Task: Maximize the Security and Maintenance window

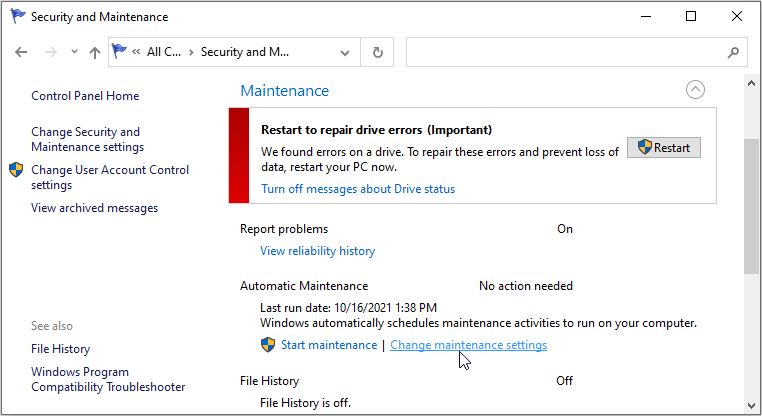Action: pos(691,16)
